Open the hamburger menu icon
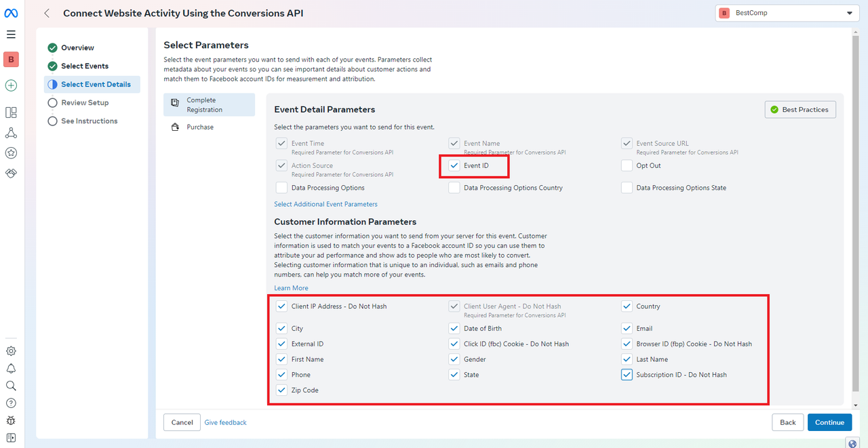 [x=11, y=35]
